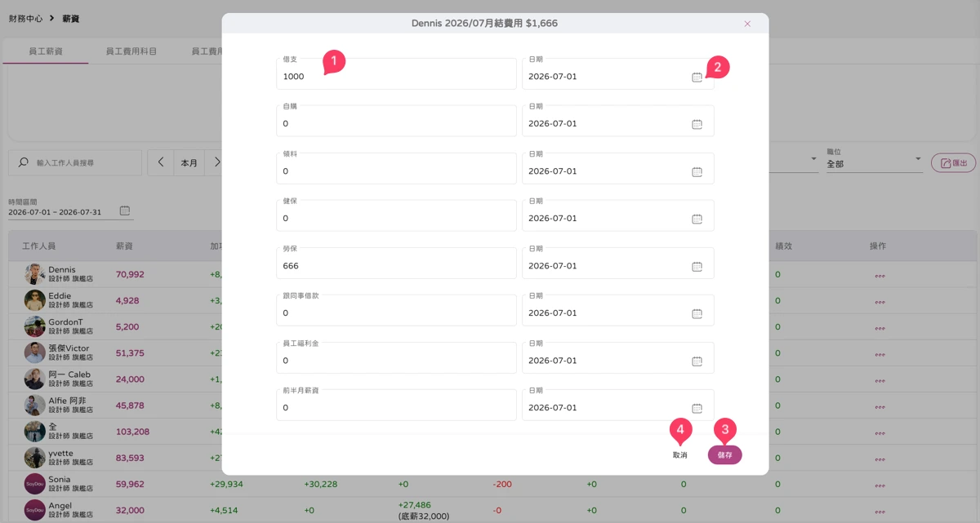Screen dimensions: 980x523
Task: Click the 儲存 save button
Action: click(x=724, y=454)
